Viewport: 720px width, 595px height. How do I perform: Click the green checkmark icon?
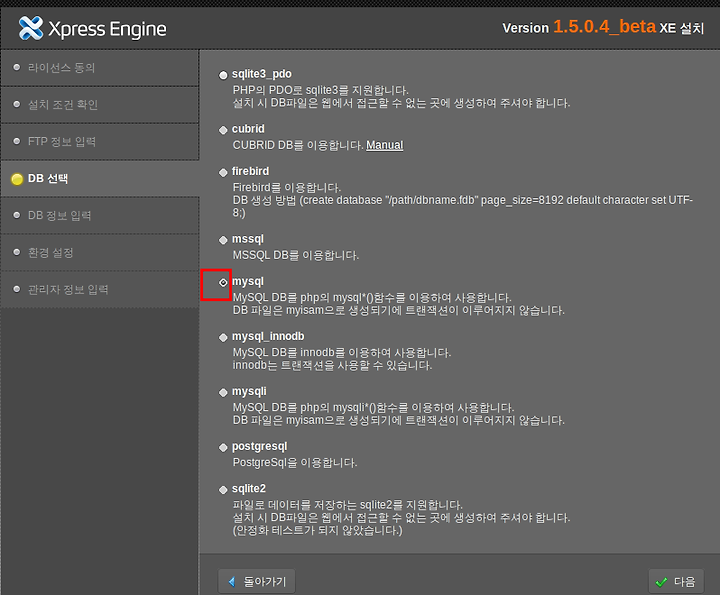661,582
